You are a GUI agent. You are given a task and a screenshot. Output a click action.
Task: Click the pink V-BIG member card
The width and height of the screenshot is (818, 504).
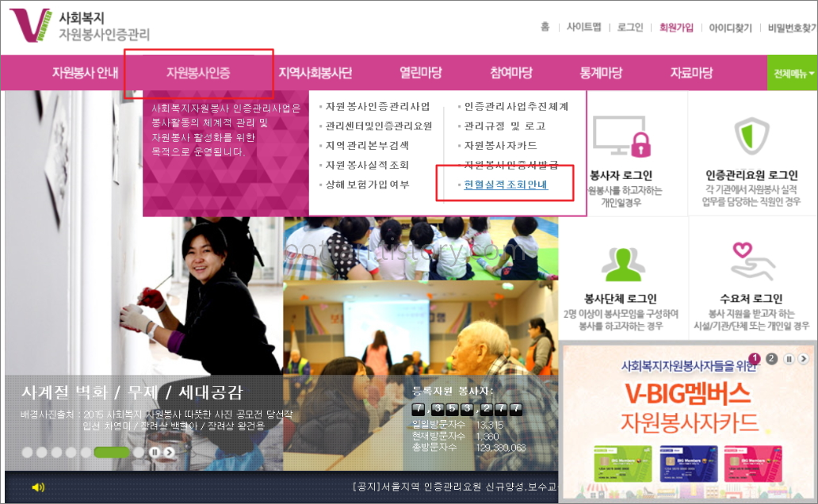click(753, 464)
